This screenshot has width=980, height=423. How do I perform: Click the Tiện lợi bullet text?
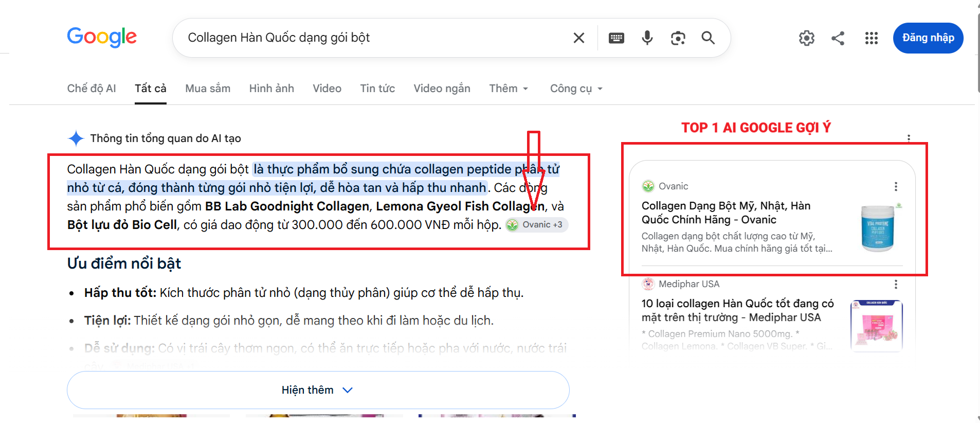289,321
